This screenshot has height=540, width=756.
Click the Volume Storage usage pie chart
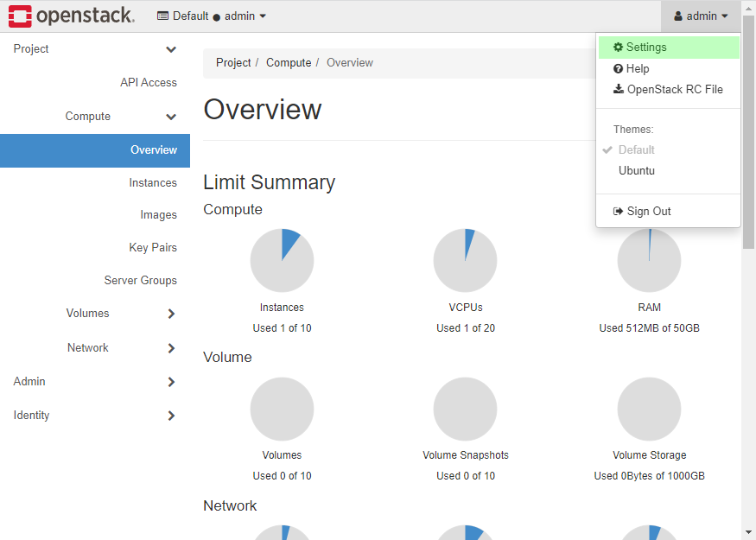(650, 409)
